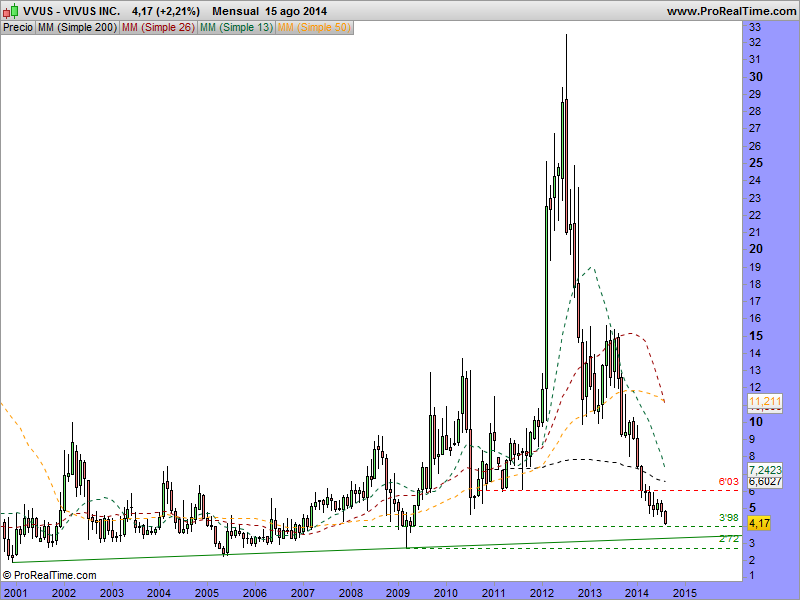800x600 pixels.
Task: Click the 30 mark on price axis
Action: 756,77
